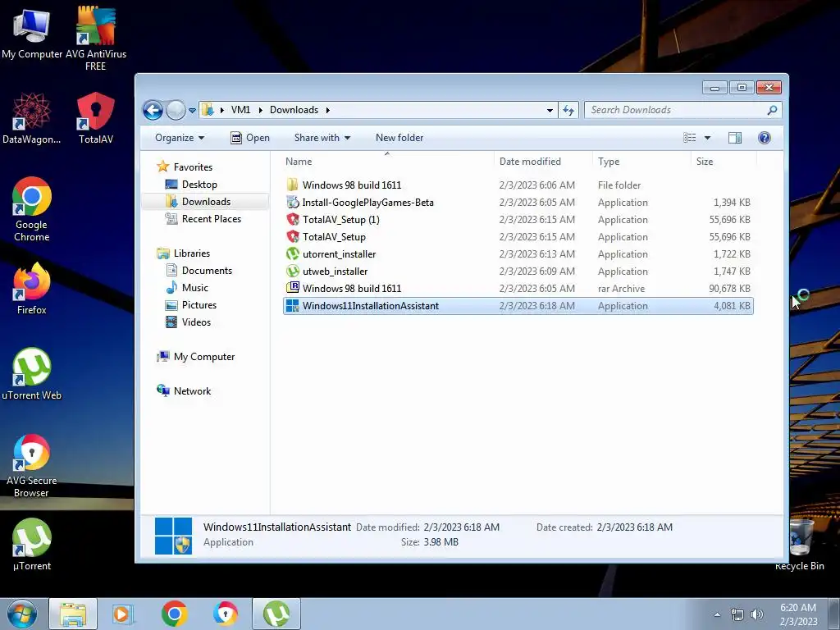Click the uTorrent Web desktop shortcut
The height and width of the screenshot is (630, 840).
tap(32, 374)
